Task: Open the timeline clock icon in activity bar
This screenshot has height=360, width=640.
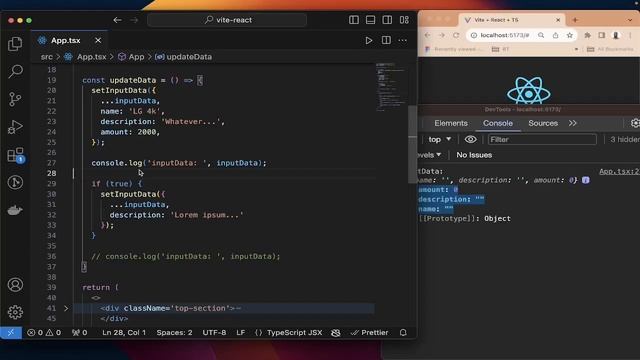Action: (x=15, y=182)
